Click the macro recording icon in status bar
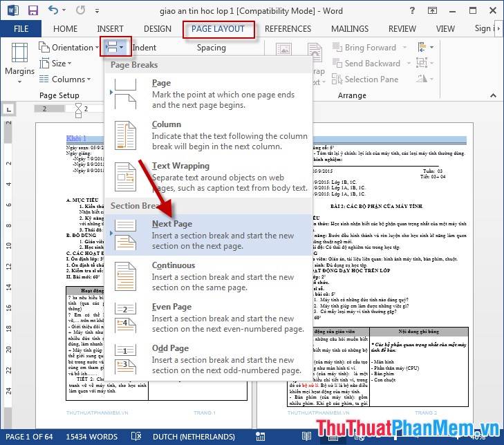Viewport: 504px width, 445px height. click(260, 437)
